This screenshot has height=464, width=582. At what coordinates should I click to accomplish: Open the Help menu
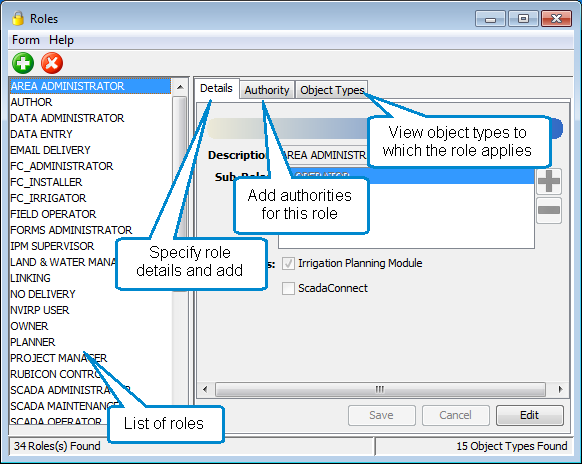tap(61, 40)
